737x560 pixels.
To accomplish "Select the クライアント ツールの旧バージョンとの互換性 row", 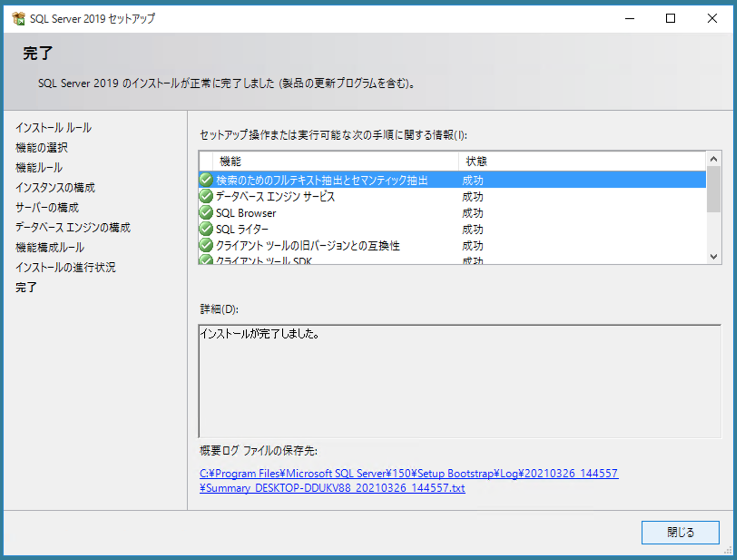I will (x=452, y=246).
